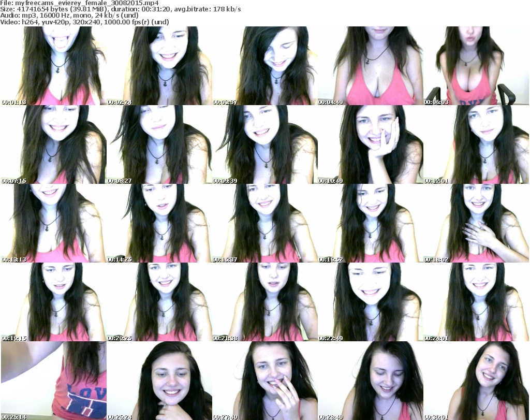
Task: Open the frame at timestamp 00:12:01
Action: [476, 144]
